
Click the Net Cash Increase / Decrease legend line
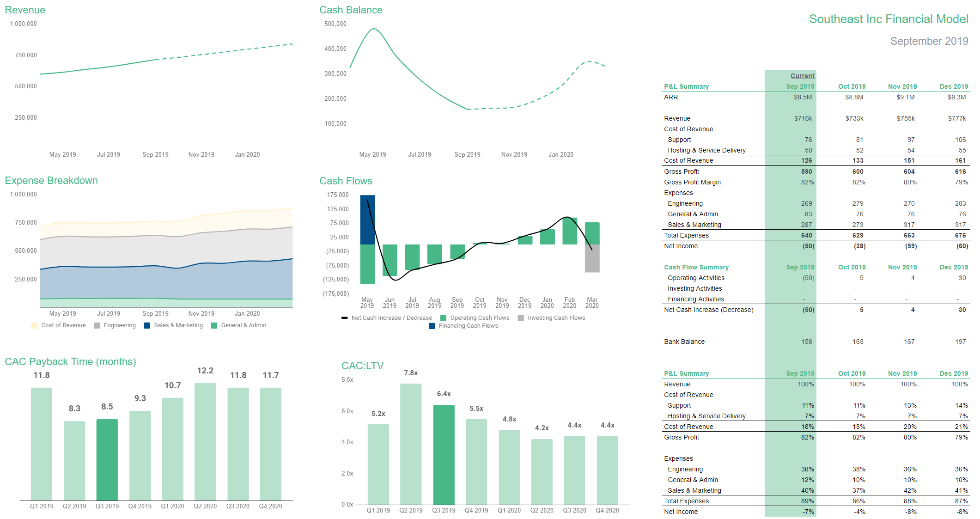point(345,318)
